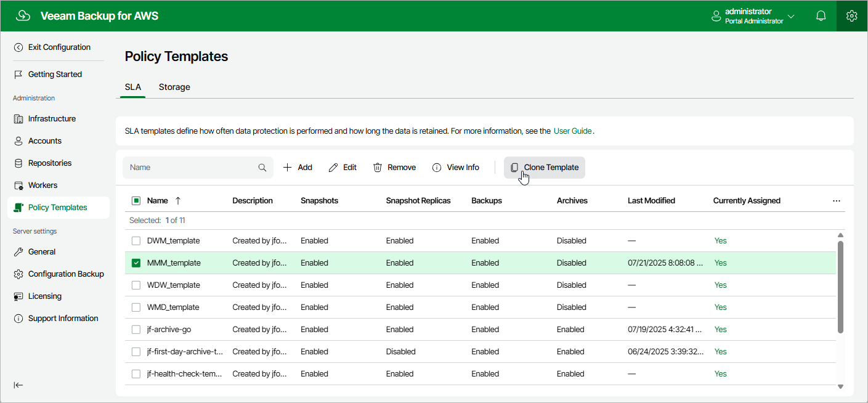Image resolution: width=868 pixels, height=403 pixels.
Task: Click the Name search field
Action: click(x=191, y=168)
